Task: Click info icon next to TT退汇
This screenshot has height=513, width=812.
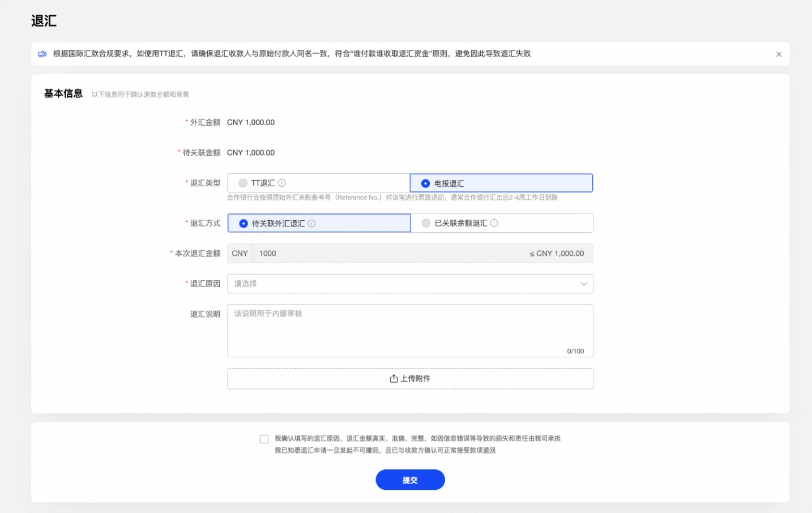Action: (282, 183)
